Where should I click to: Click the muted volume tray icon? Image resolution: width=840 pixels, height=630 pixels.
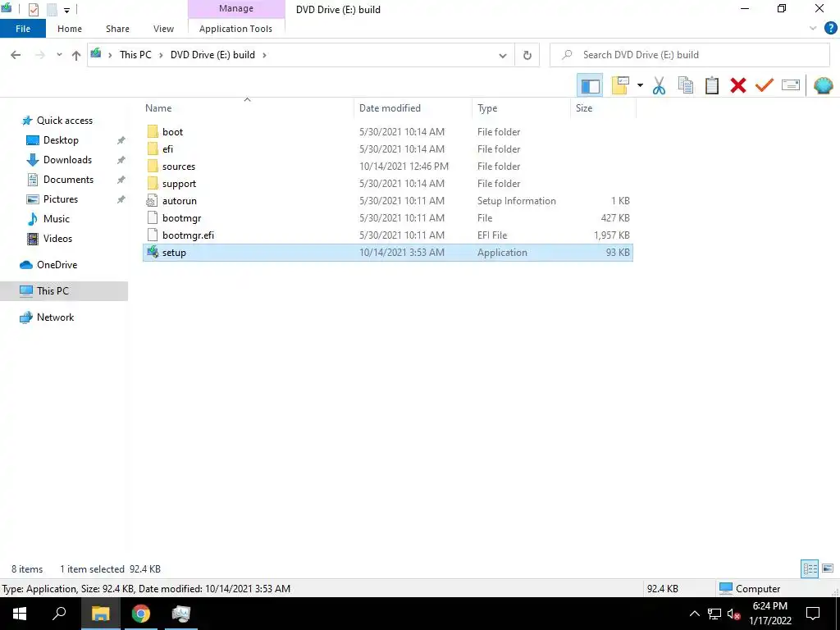tap(734, 614)
